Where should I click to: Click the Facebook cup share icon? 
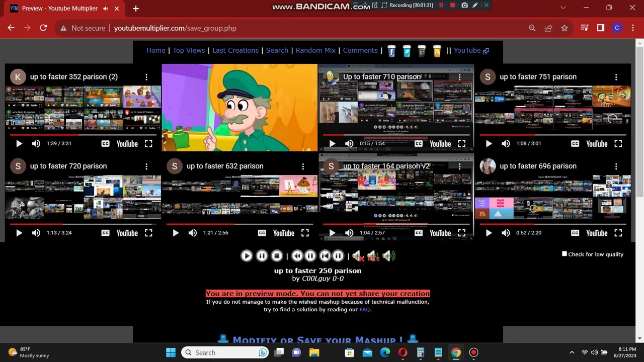(x=391, y=51)
